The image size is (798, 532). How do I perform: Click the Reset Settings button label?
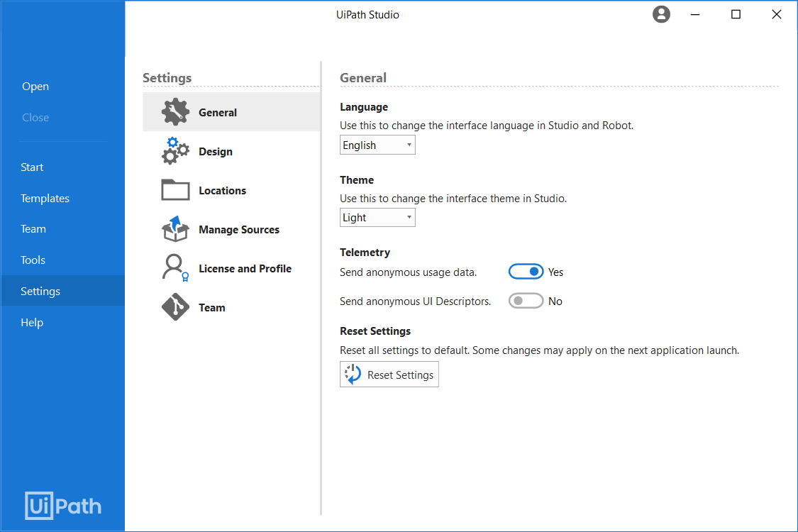tap(400, 375)
